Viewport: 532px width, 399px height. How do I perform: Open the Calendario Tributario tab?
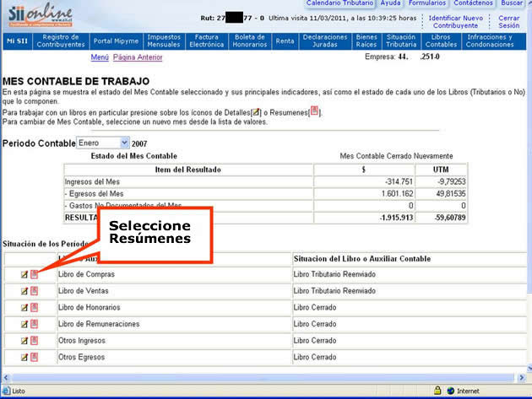(x=339, y=4)
